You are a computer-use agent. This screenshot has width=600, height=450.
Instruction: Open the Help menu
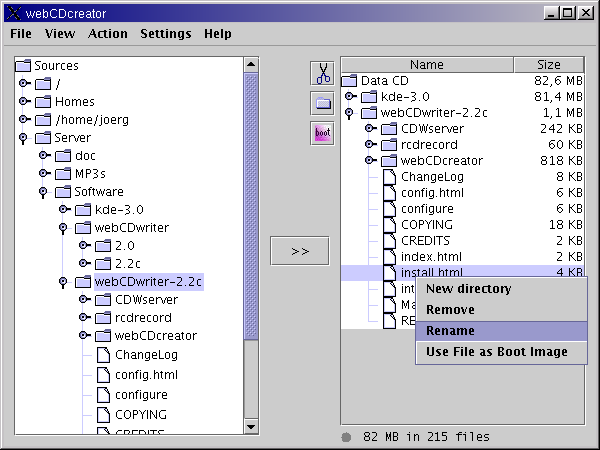tap(217, 34)
